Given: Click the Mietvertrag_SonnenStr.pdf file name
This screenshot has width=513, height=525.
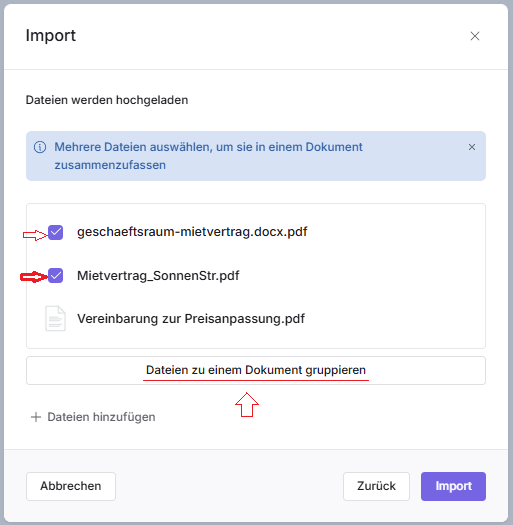Looking at the screenshot, I should (158, 276).
